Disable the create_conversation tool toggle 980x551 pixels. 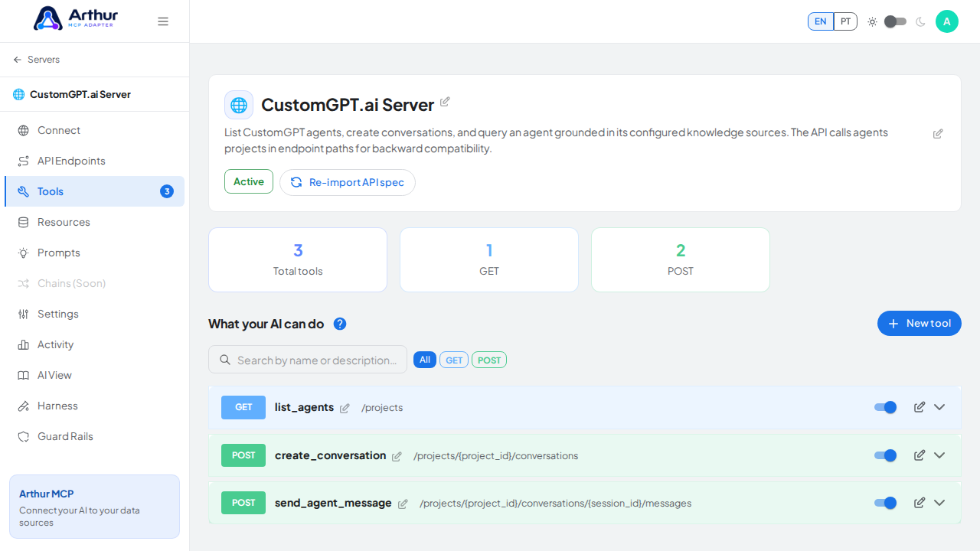885,455
